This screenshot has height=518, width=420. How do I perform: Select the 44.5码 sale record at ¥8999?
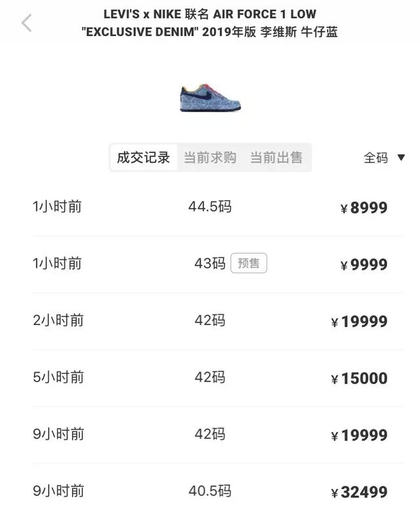(x=218, y=207)
